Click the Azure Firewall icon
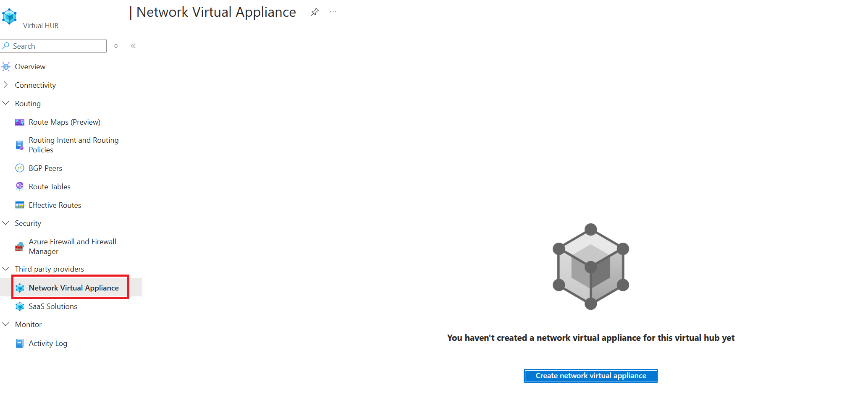Viewport: 868px width, 403px height. (20, 246)
